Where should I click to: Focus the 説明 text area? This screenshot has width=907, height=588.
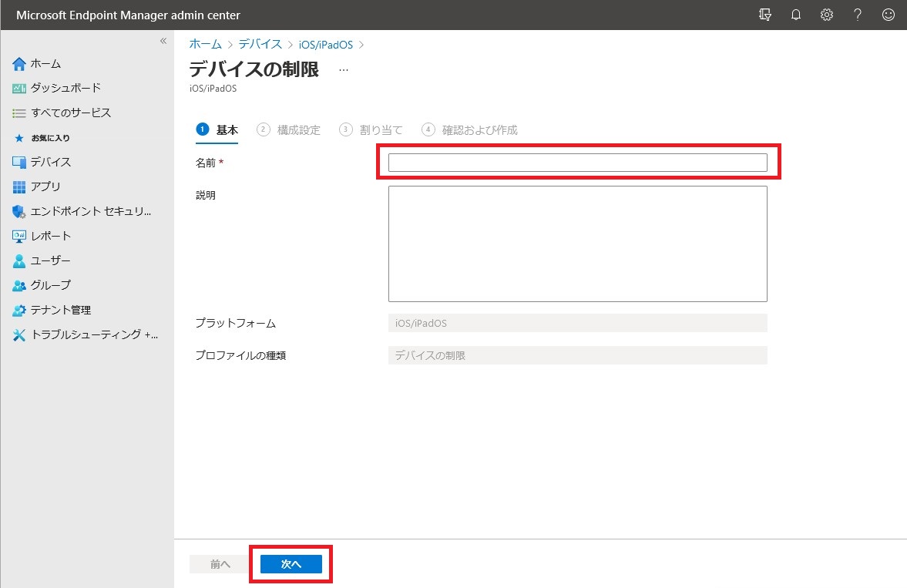coord(578,244)
